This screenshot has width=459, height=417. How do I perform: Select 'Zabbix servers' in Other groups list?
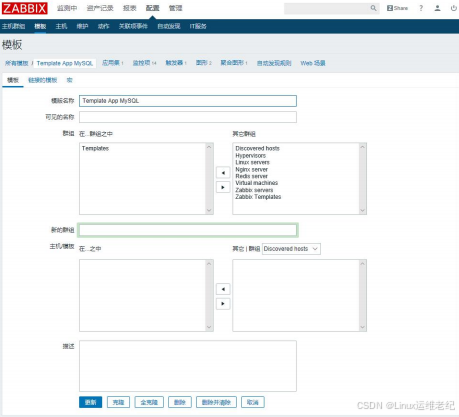click(x=254, y=190)
